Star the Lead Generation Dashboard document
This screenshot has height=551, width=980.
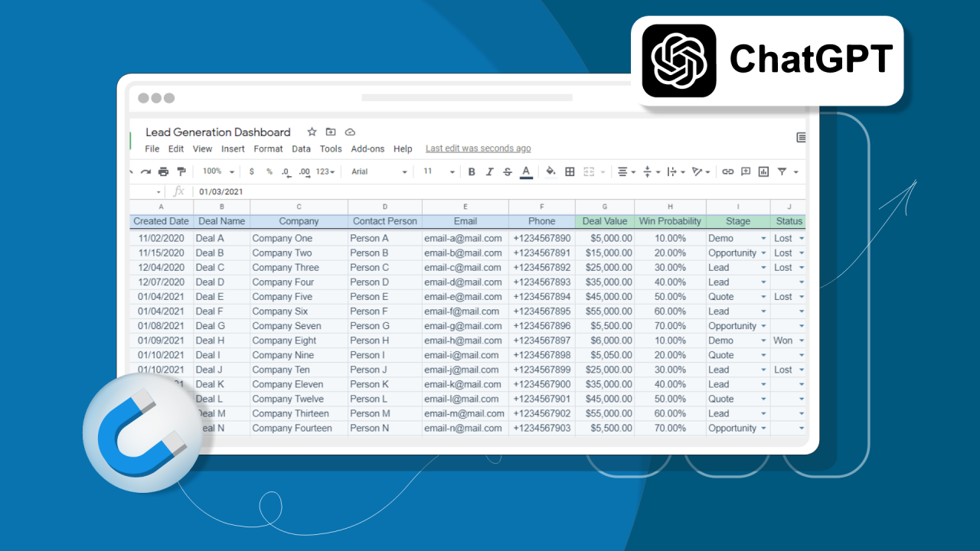pyautogui.click(x=312, y=132)
